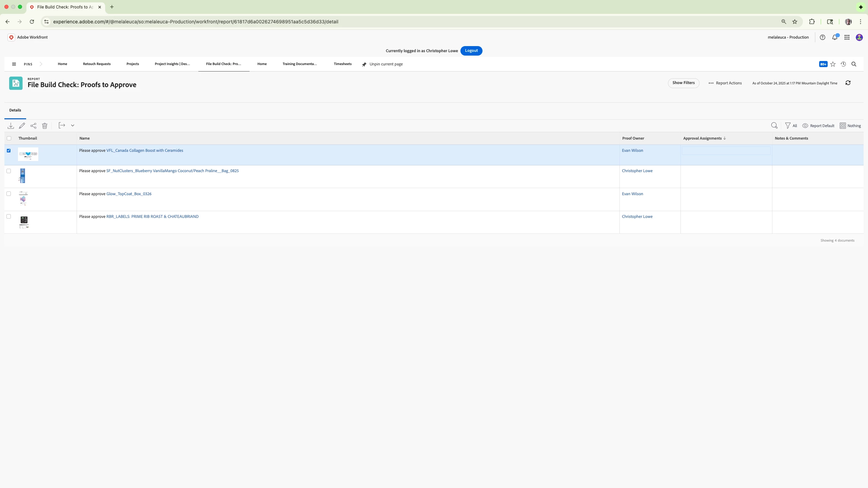The height and width of the screenshot is (488, 868).
Task: Toggle the select-all checkbox in table header
Action: [x=9, y=138]
